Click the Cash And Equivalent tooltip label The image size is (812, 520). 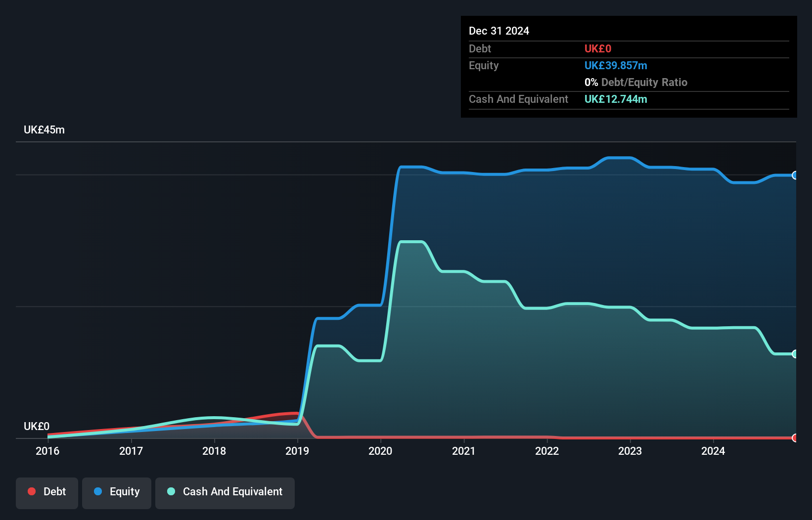click(x=518, y=99)
